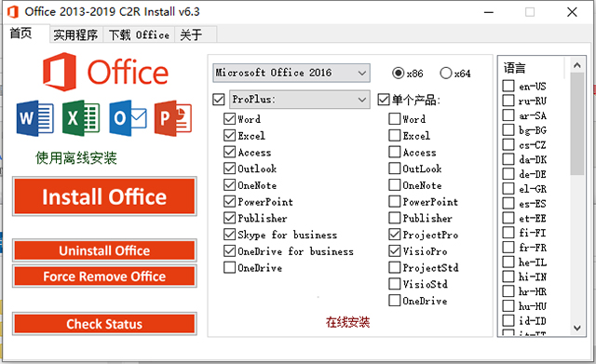Open the Microsoft Office 2016 version dropdown
596x364 pixels.
coord(291,73)
